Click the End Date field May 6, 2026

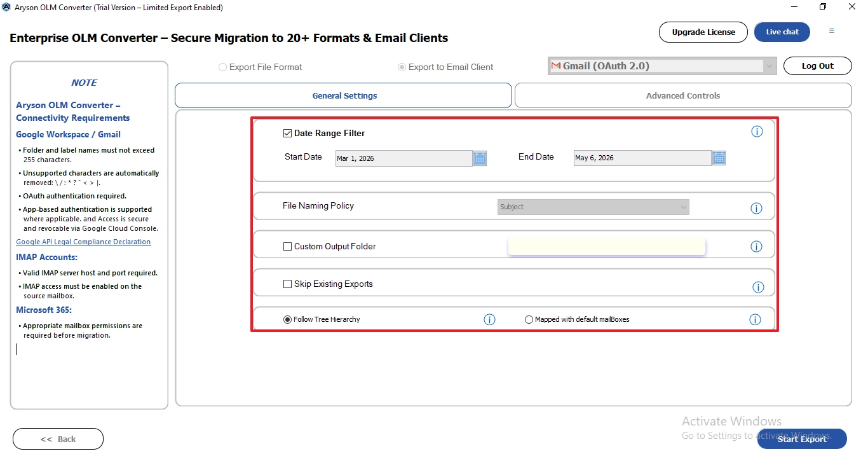click(x=642, y=158)
